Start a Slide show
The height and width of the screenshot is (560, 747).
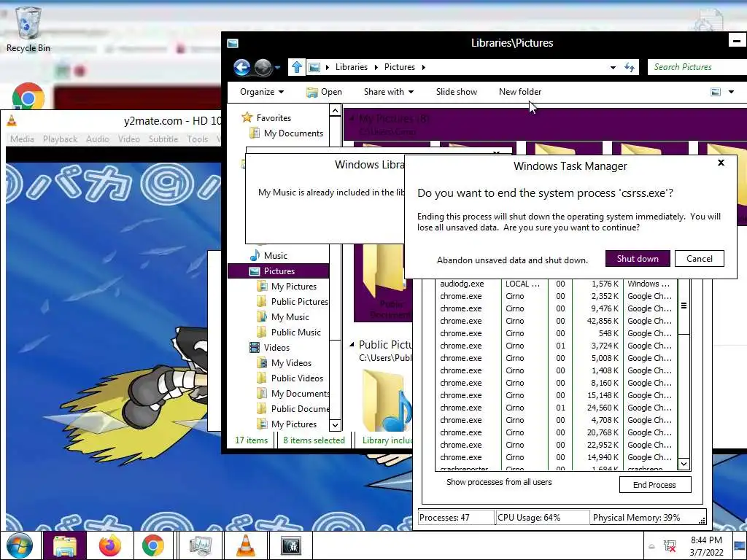point(457,92)
